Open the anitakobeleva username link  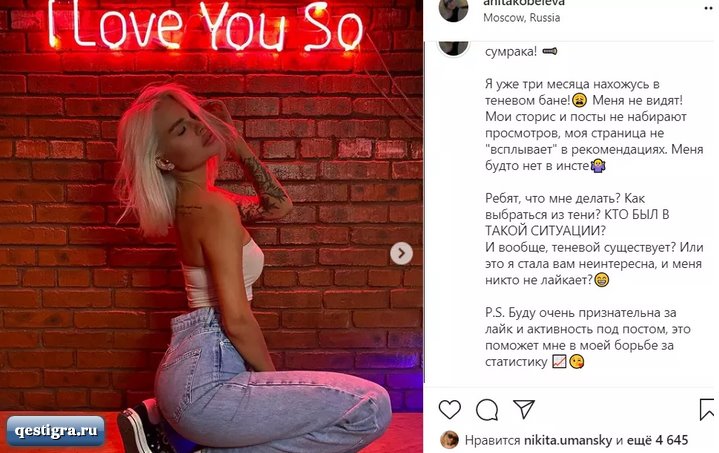click(x=524, y=3)
